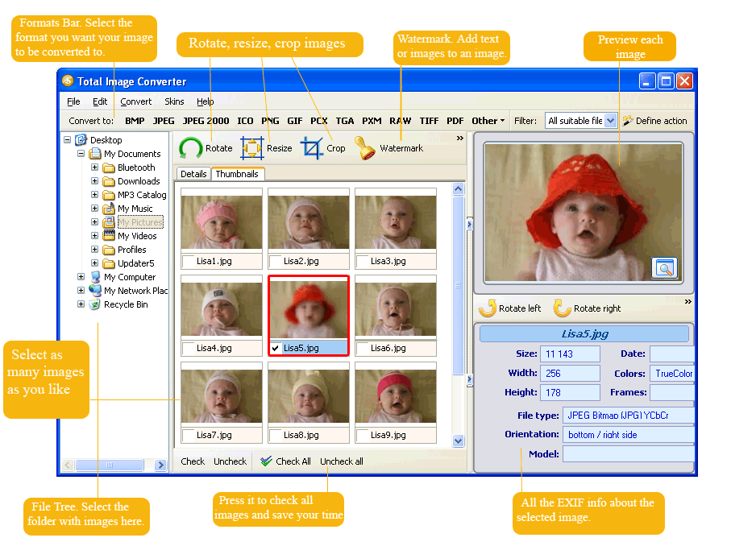
Task: Open the Convert menu
Action: [135, 101]
